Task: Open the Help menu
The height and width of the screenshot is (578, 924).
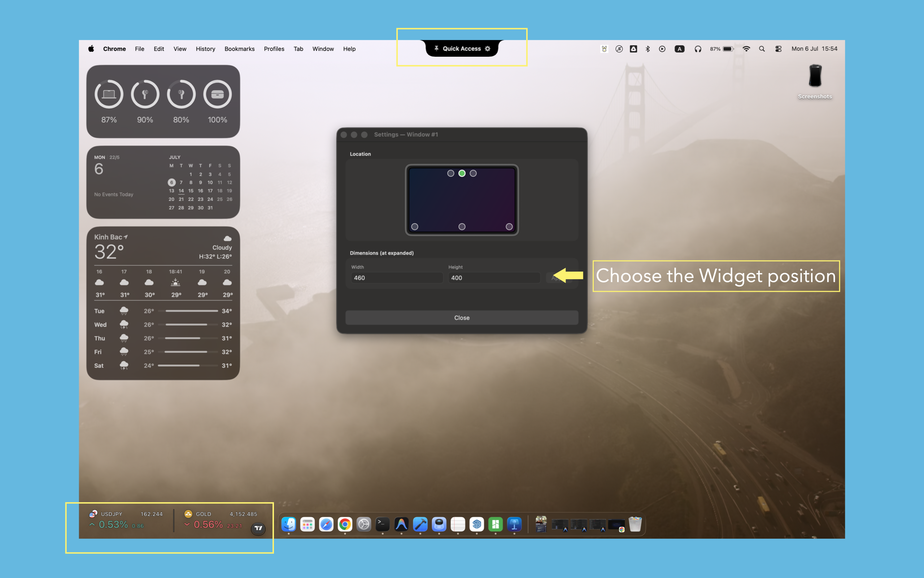Action: [x=349, y=49]
